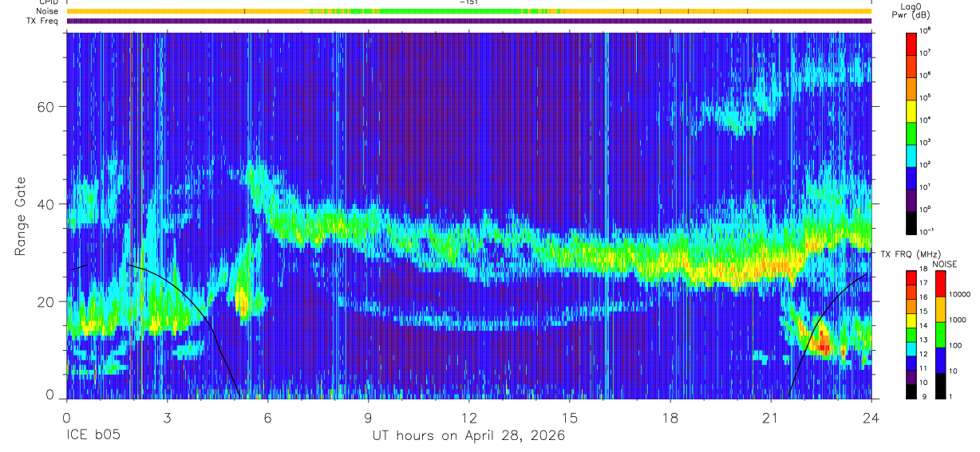Pick the red top segment of TX FRQ colorbar
The image size is (980, 452).
pyautogui.click(x=911, y=278)
